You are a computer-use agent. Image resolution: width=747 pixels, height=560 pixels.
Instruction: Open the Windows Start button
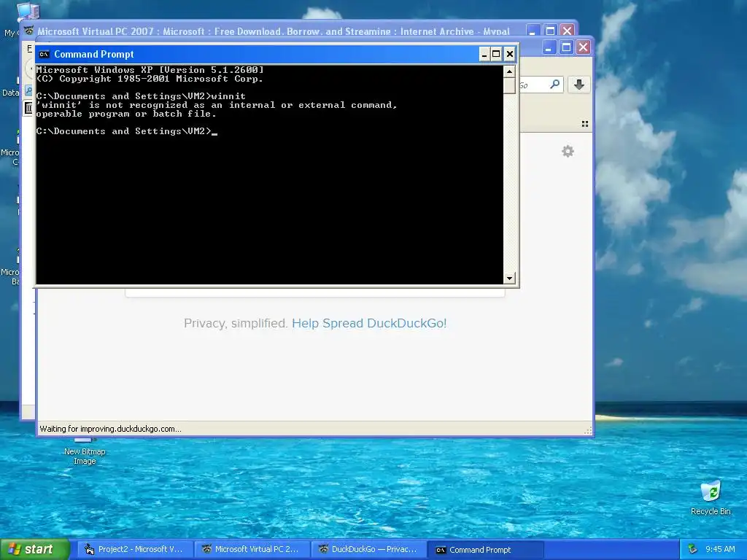(34, 549)
